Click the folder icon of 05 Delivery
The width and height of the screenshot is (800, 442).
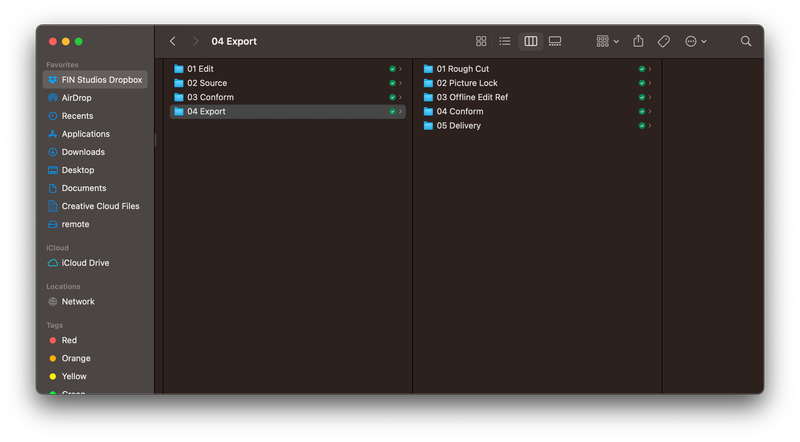[x=428, y=126]
